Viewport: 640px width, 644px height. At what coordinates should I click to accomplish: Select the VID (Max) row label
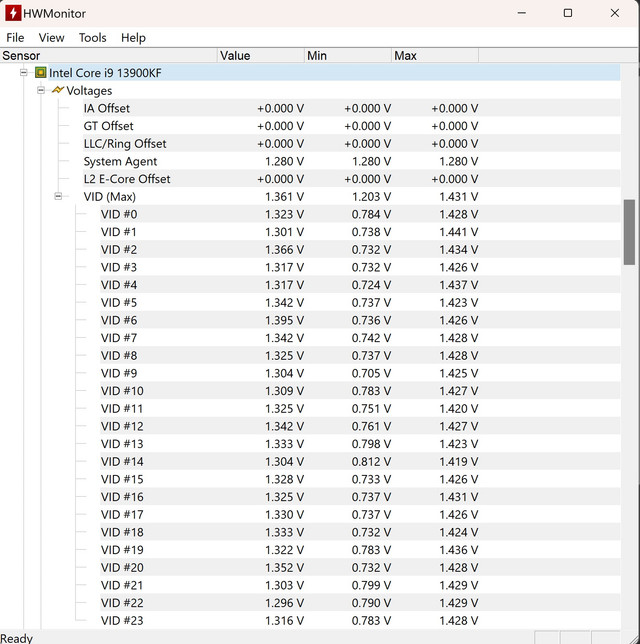(110, 197)
